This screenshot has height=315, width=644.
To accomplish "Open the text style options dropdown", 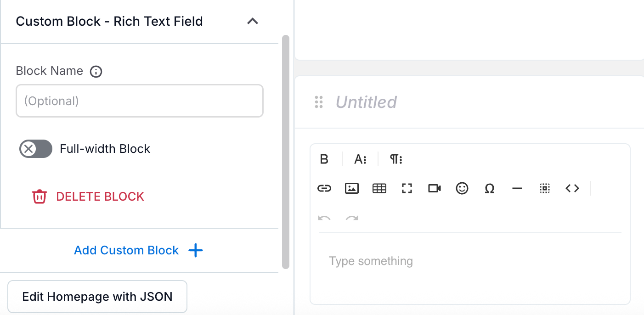I will (360, 159).
